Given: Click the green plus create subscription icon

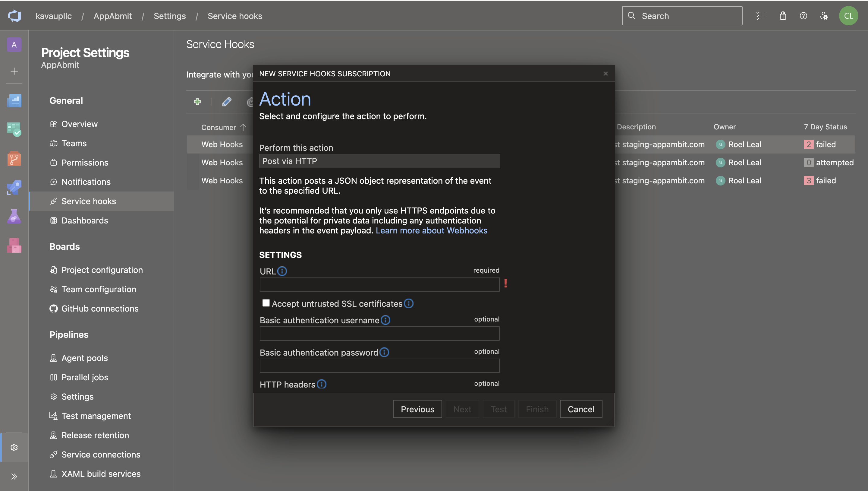Looking at the screenshot, I should click(197, 102).
